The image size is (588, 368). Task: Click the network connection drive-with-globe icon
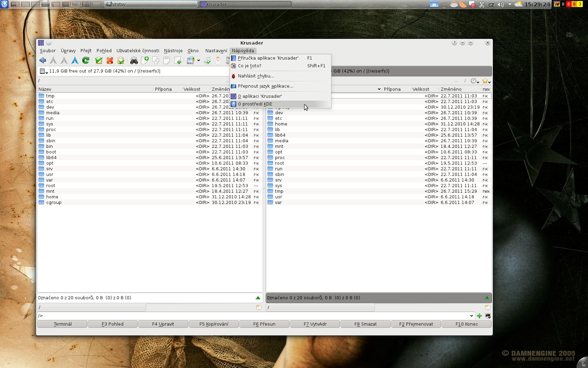[x=190, y=60]
